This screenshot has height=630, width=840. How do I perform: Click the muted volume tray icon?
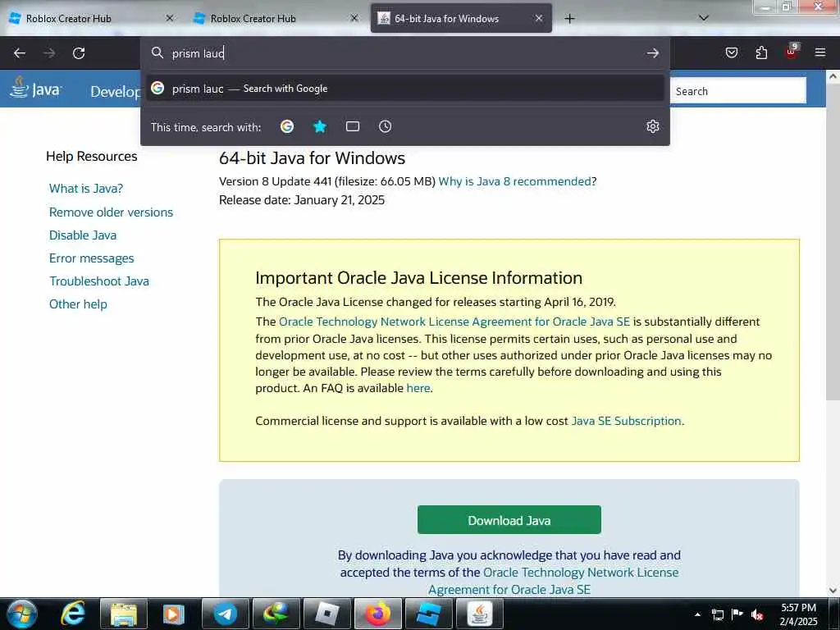[757, 615]
